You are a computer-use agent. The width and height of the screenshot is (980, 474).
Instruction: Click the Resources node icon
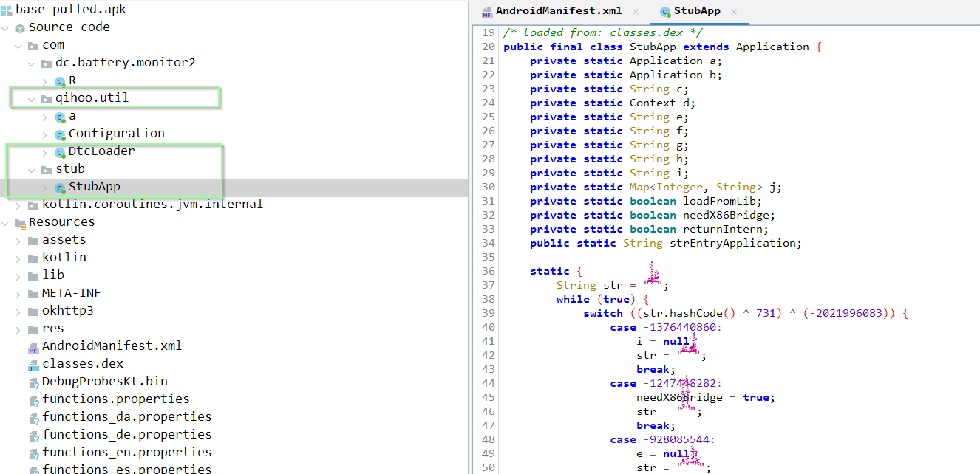[x=20, y=223]
